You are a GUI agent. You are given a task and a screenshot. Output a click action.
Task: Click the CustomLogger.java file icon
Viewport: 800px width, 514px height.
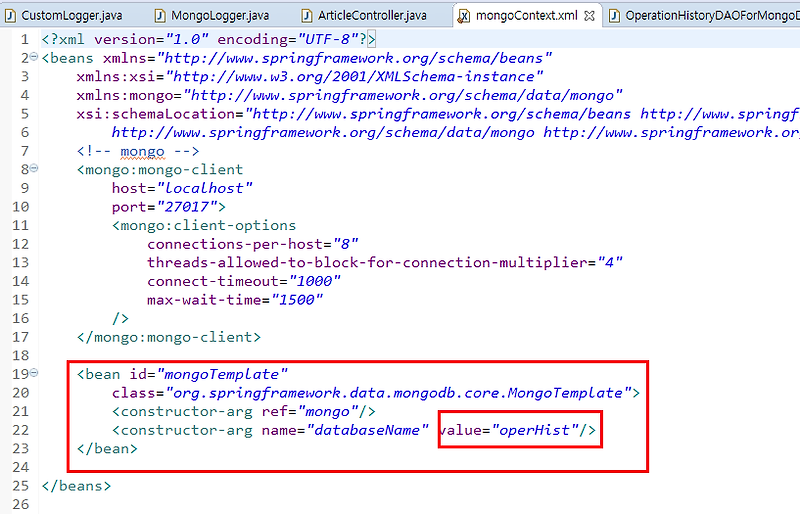(x=10, y=16)
